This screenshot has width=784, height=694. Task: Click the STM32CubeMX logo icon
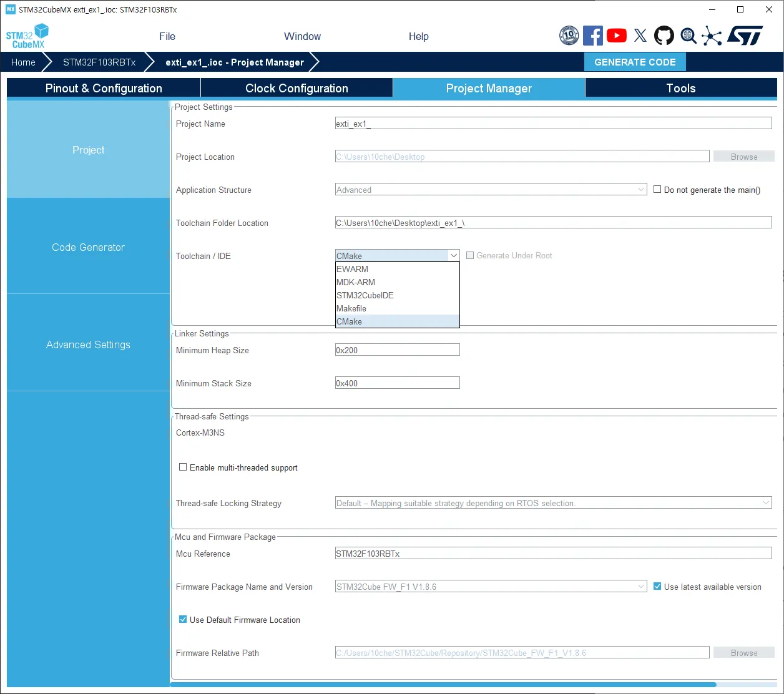tap(27, 36)
